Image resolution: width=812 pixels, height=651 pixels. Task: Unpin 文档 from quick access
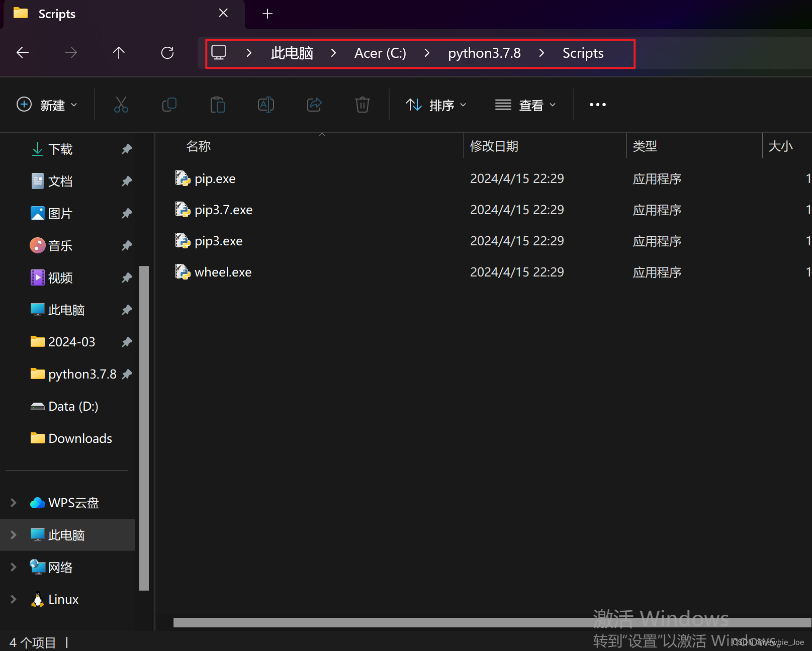click(x=127, y=181)
